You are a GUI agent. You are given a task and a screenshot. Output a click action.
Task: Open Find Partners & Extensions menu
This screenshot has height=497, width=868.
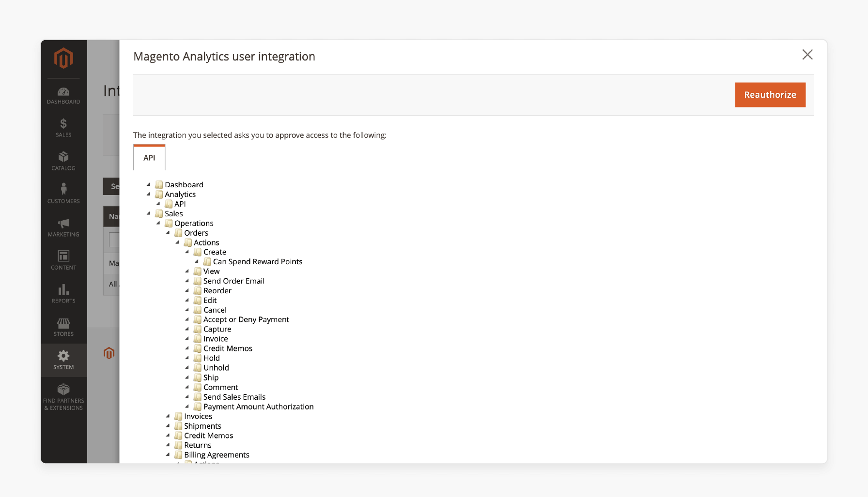click(63, 397)
